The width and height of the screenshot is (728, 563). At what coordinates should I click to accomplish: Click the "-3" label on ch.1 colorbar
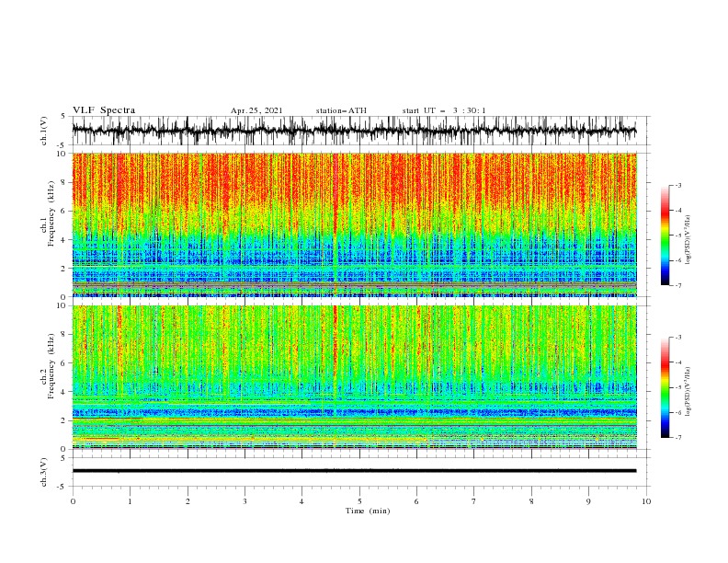coord(678,185)
